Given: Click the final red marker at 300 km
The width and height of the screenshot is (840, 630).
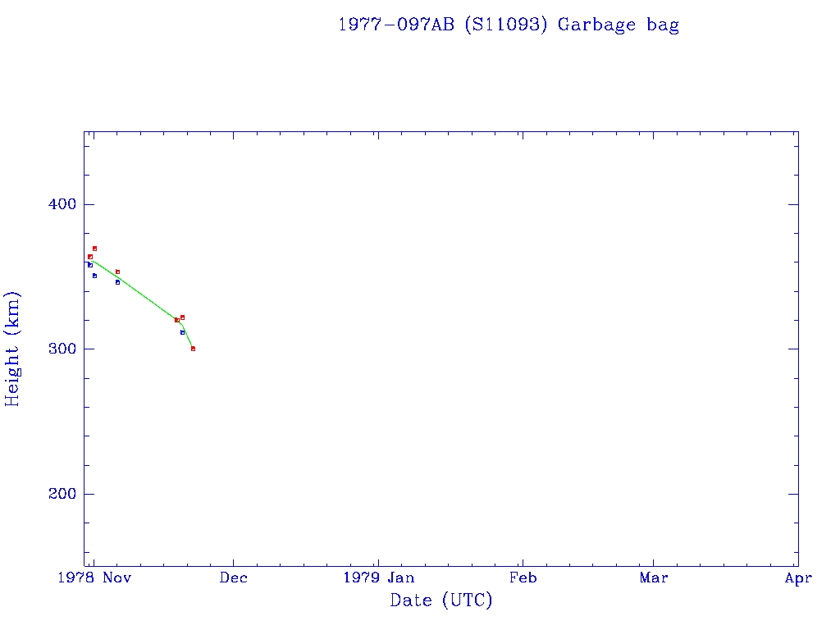Looking at the screenshot, I should click(x=193, y=349).
